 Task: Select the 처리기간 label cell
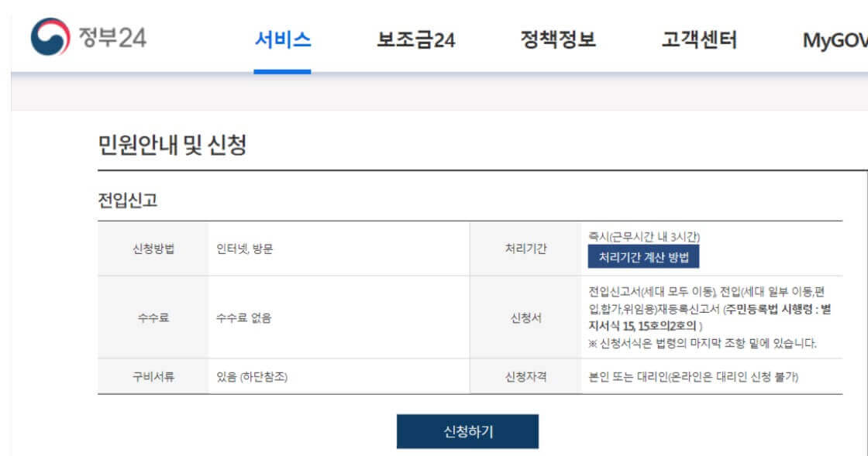pos(526,249)
